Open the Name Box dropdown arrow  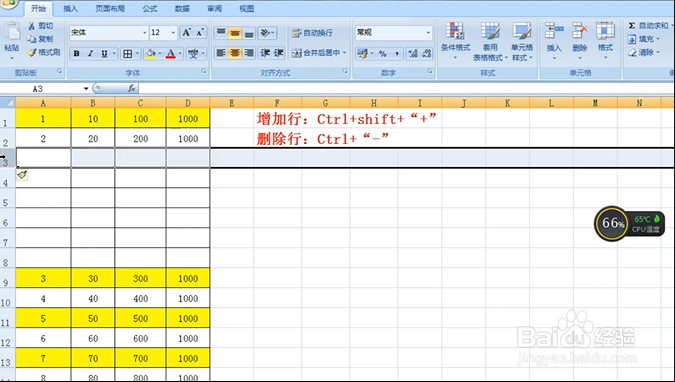pyautogui.click(x=86, y=89)
